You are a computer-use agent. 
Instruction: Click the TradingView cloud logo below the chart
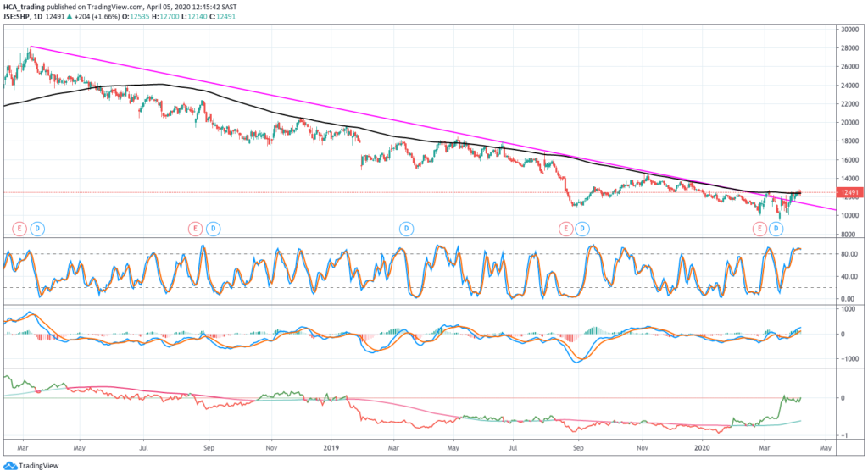[10, 466]
